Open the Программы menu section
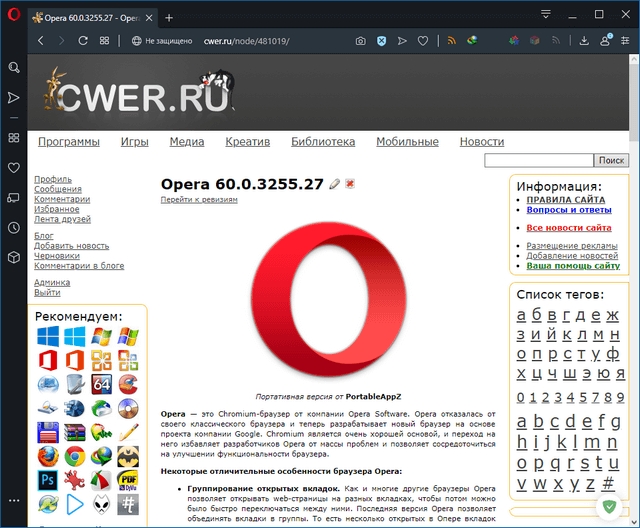 pyautogui.click(x=69, y=142)
